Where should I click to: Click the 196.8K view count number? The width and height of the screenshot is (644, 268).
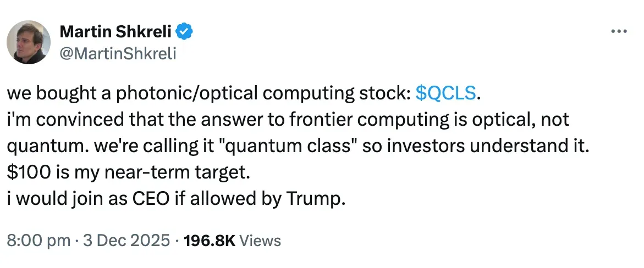tap(211, 241)
